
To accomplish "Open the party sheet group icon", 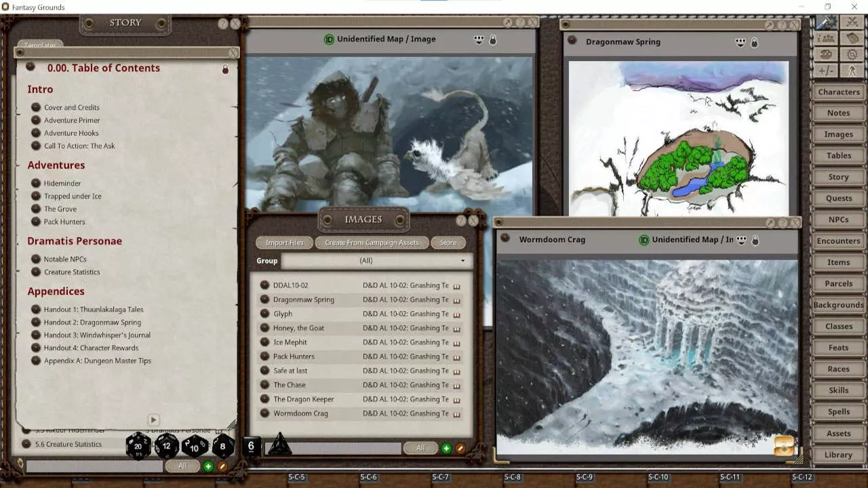I will tap(827, 39).
